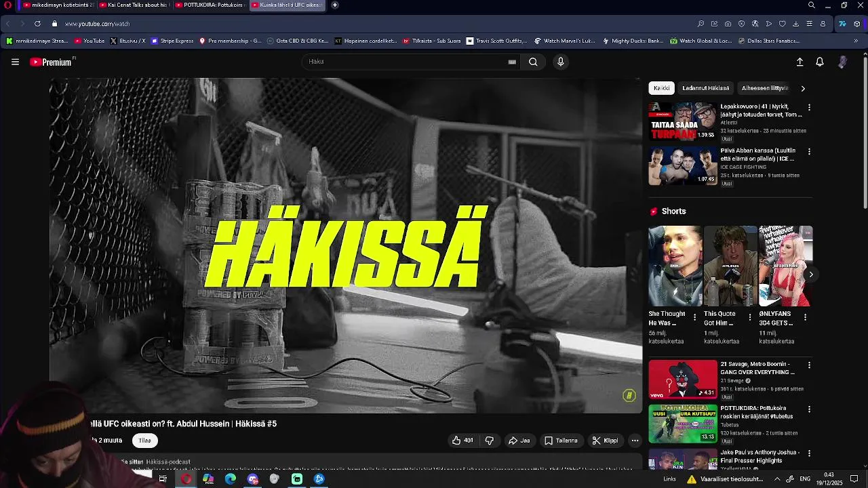This screenshot has height=488, width=868.
Task: Select the Kaikki filter chip
Action: (662, 88)
